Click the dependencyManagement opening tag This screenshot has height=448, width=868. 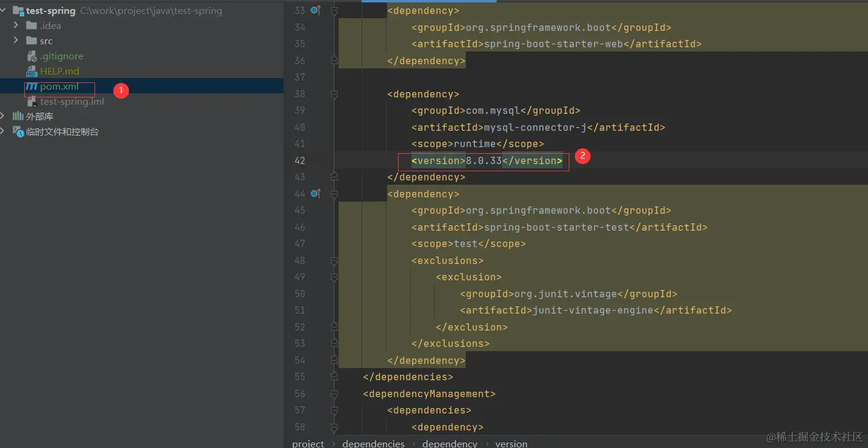pos(429,394)
